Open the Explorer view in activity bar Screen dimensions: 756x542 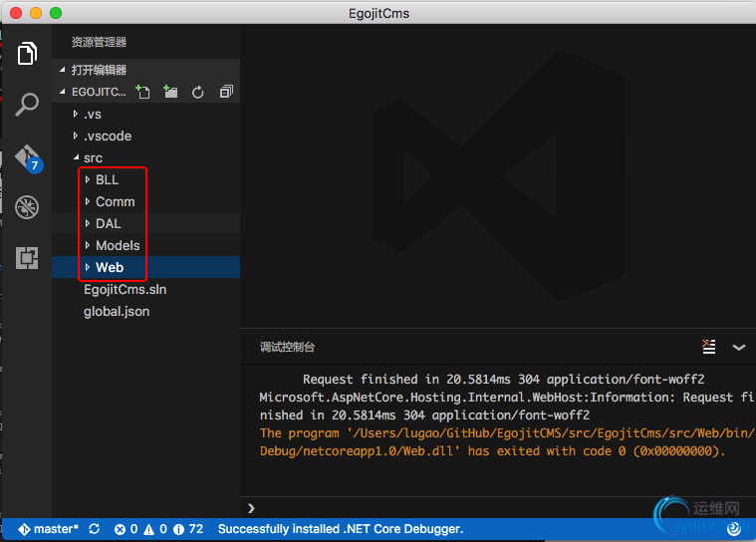point(27,53)
